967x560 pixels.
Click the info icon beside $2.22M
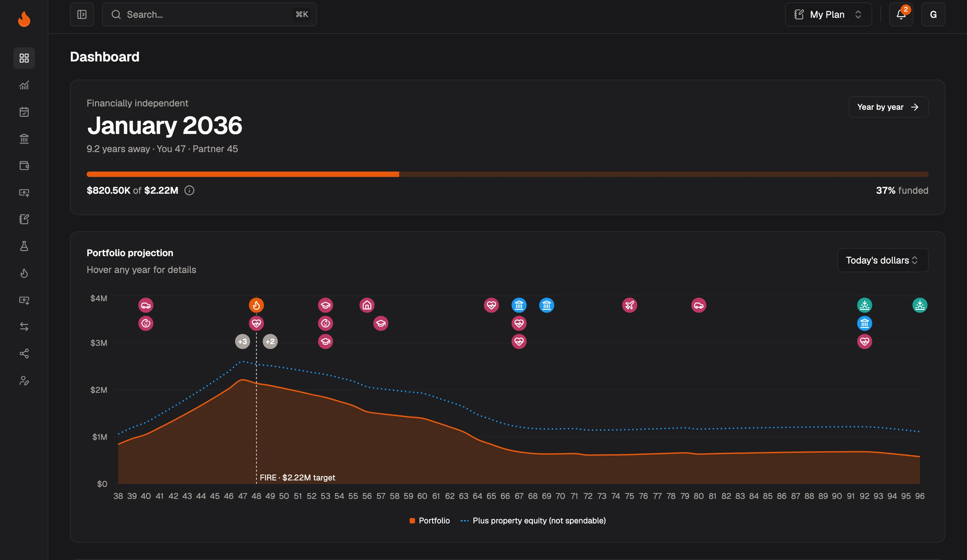pos(189,190)
